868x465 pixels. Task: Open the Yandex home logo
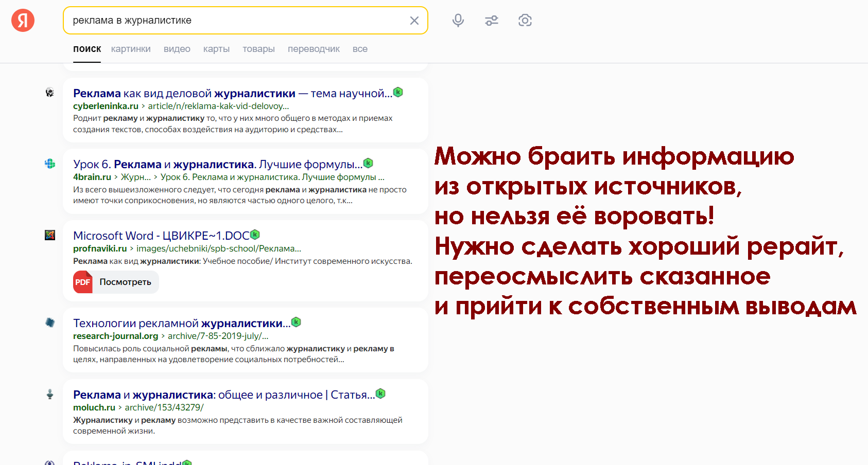pos(23,21)
